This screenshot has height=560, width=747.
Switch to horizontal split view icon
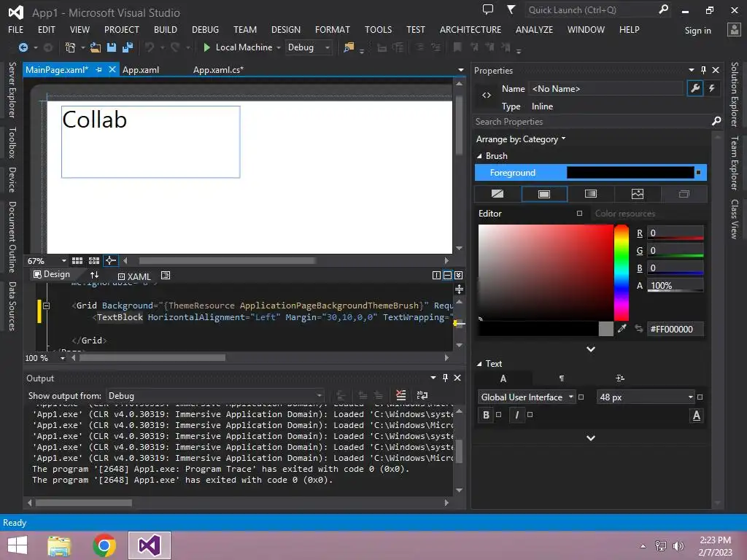tap(447, 275)
